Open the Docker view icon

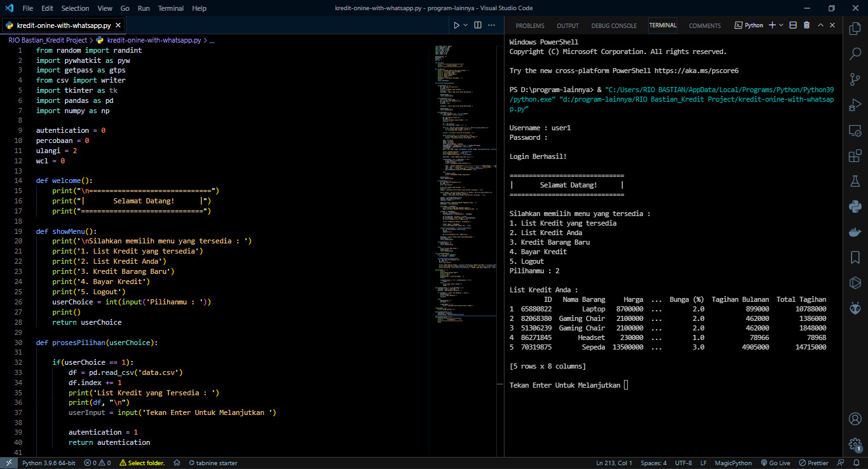[x=855, y=232]
